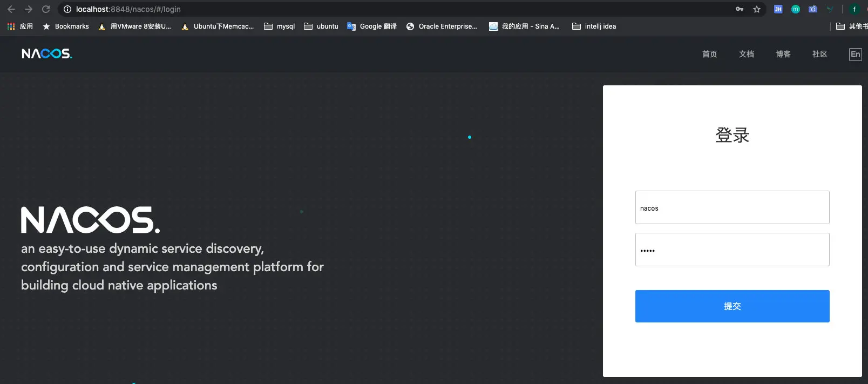Open the Google 翻译 bookmark
868x384 pixels.
372,26
